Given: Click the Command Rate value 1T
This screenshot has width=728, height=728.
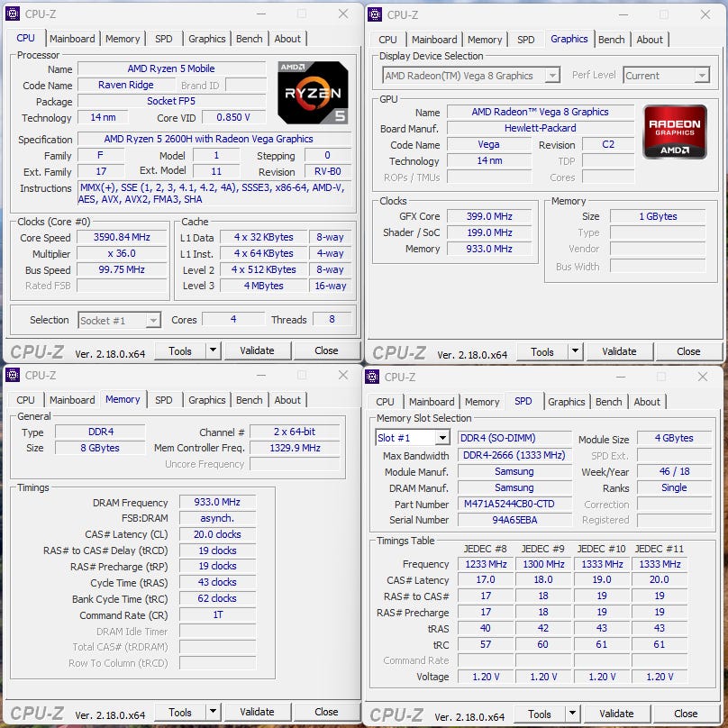Looking at the screenshot, I should [x=217, y=615].
